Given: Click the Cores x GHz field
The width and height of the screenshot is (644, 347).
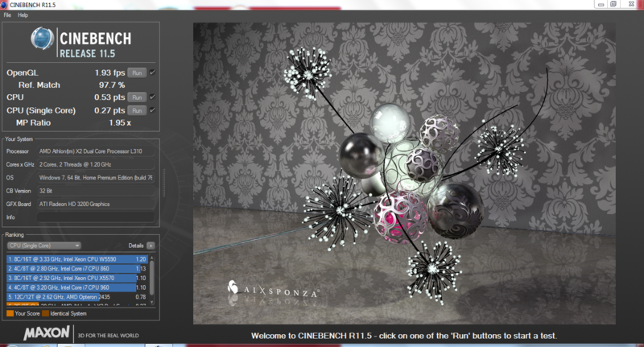Looking at the screenshot, I should 96,164.
